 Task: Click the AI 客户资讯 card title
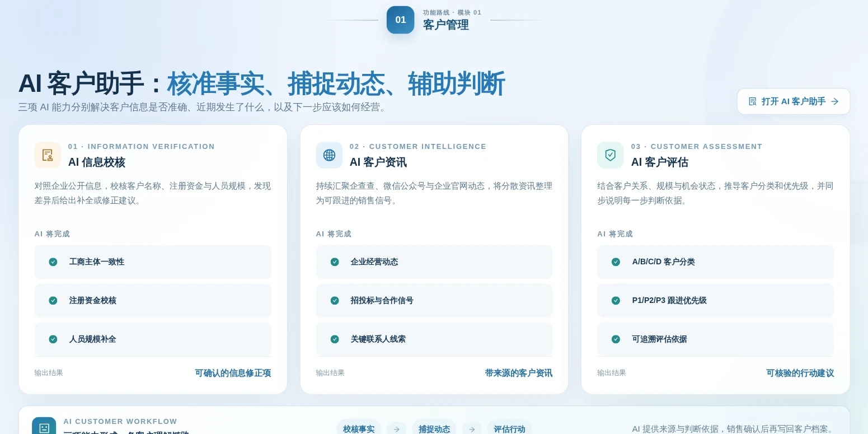click(x=378, y=162)
